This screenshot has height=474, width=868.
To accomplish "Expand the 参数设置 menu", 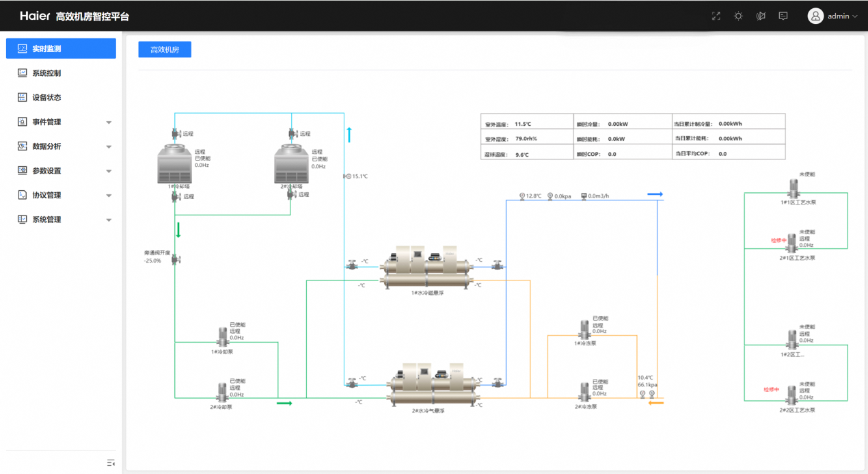I will pyautogui.click(x=61, y=171).
